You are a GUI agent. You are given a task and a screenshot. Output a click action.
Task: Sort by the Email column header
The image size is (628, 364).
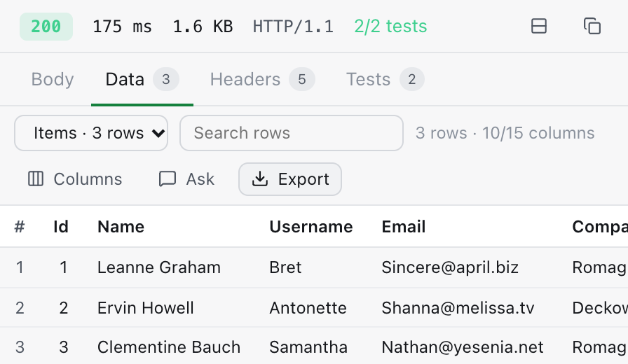[403, 227]
